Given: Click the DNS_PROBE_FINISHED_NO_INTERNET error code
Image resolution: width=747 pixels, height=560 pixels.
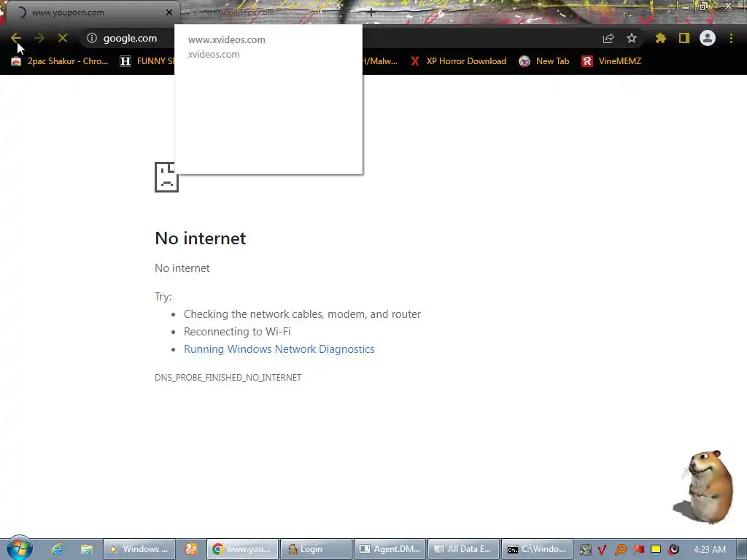Looking at the screenshot, I should (x=228, y=377).
